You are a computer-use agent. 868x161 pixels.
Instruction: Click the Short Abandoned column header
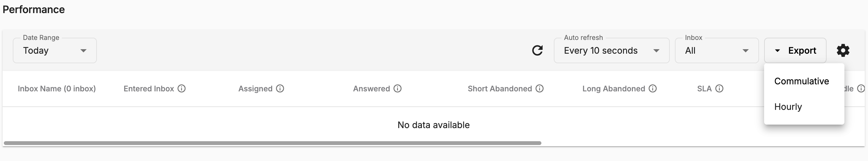500,89
